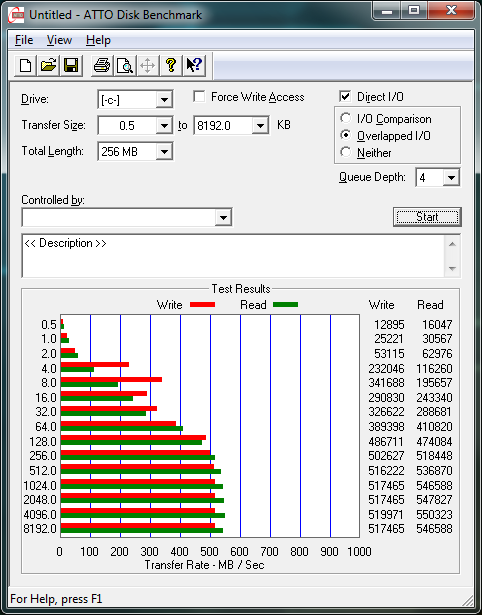The width and height of the screenshot is (482, 615).
Task: Enable the Force Write Access checkbox
Action: 199,96
